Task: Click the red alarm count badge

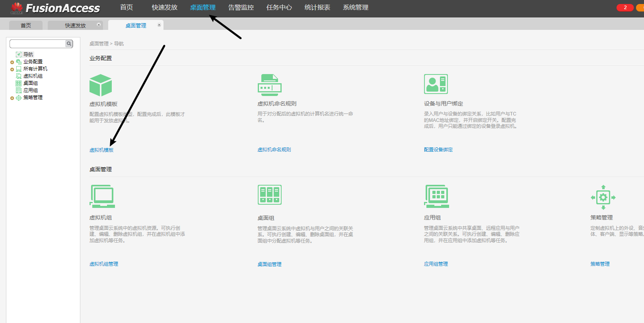Action: click(625, 8)
